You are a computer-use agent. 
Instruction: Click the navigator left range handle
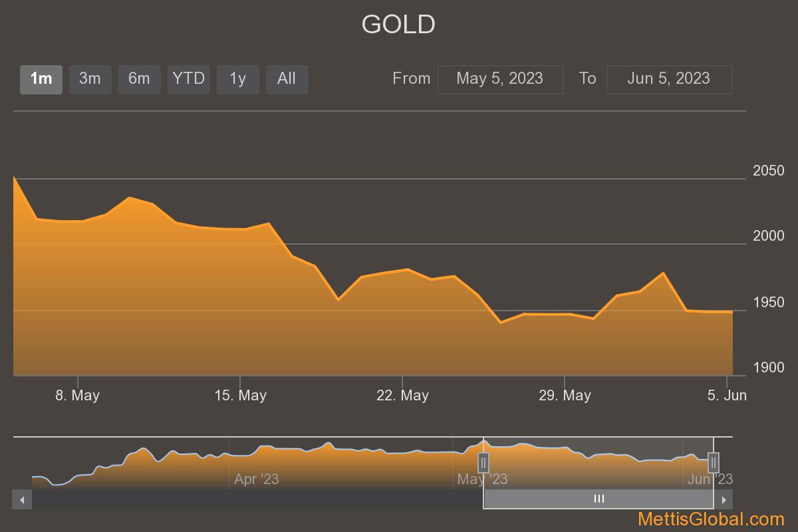pos(483,462)
